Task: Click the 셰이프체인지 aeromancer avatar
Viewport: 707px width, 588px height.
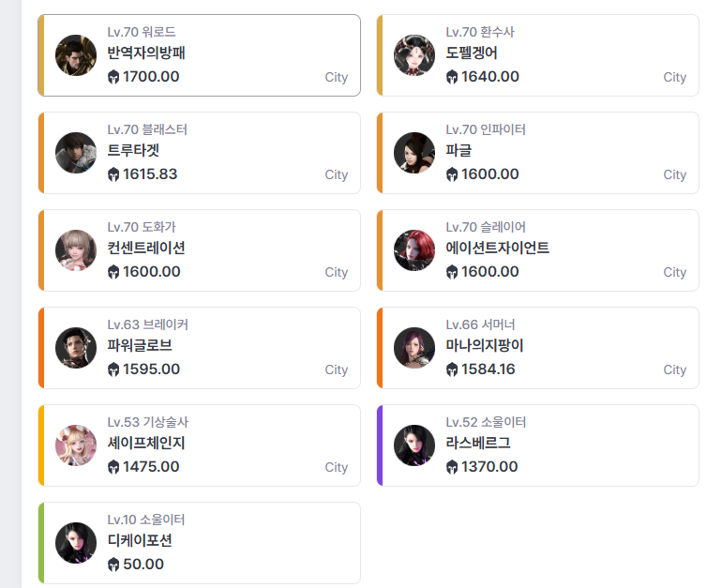Action: click(x=76, y=445)
